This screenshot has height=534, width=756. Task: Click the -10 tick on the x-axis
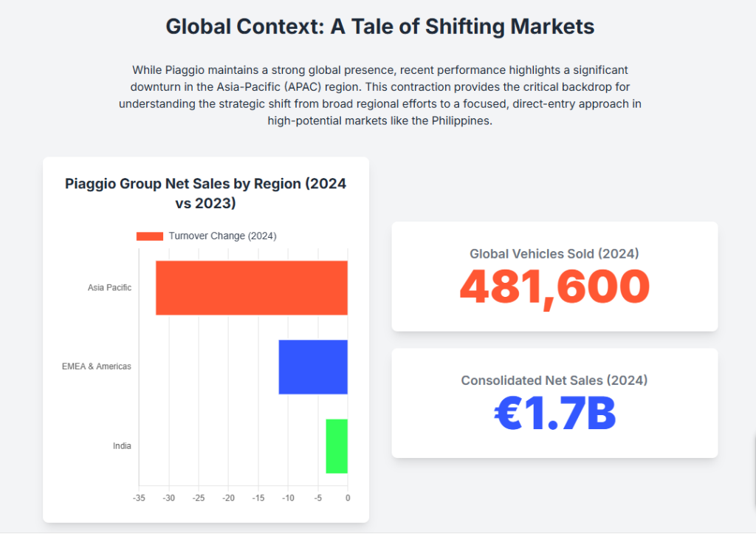[x=288, y=498]
